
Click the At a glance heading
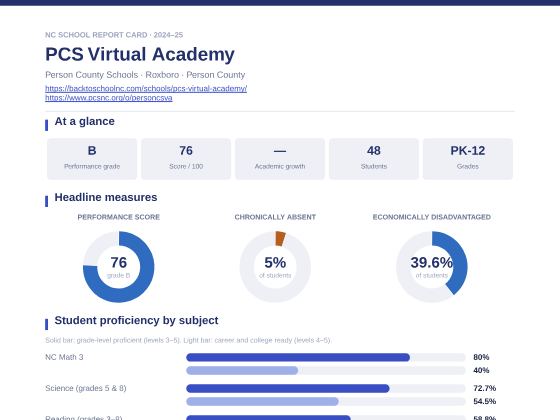click(84, 121)
